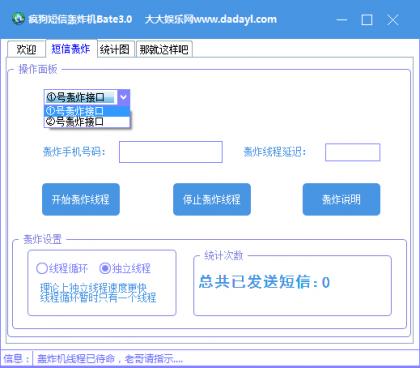Viewport: 420px width, 368px height.
Task: Click the 停止轰炸线程 button
Action: point(212,199)
